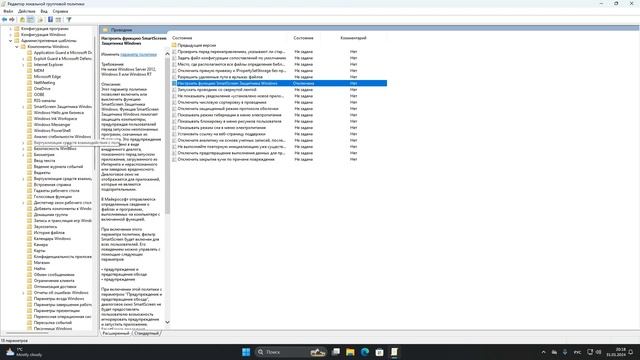Click the blue Help toolbar icon
Viewport: 640px width, 360px height.
(x=50, y=20)
